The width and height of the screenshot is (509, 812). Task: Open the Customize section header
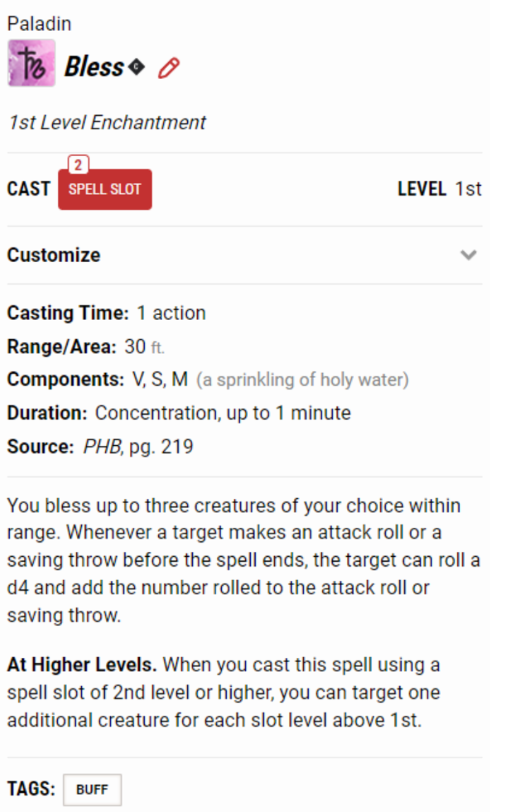(245, 255)
